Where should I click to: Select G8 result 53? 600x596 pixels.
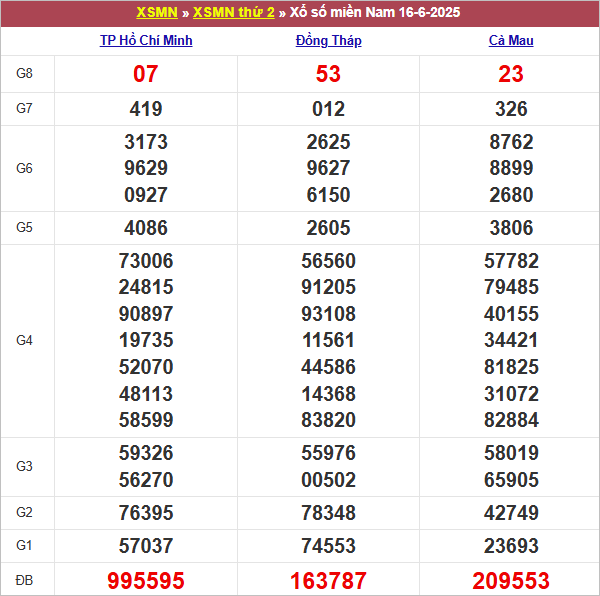pyautogui.click(x=328, y=74)
